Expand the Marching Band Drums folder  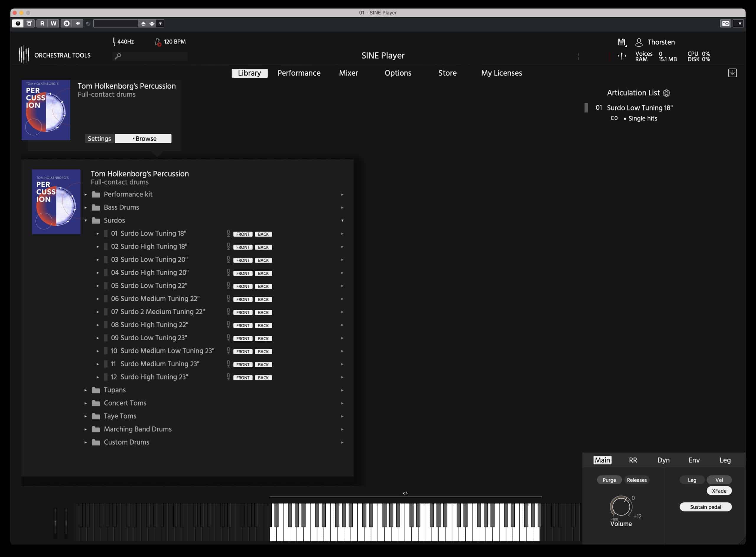[x=86, y=429]
